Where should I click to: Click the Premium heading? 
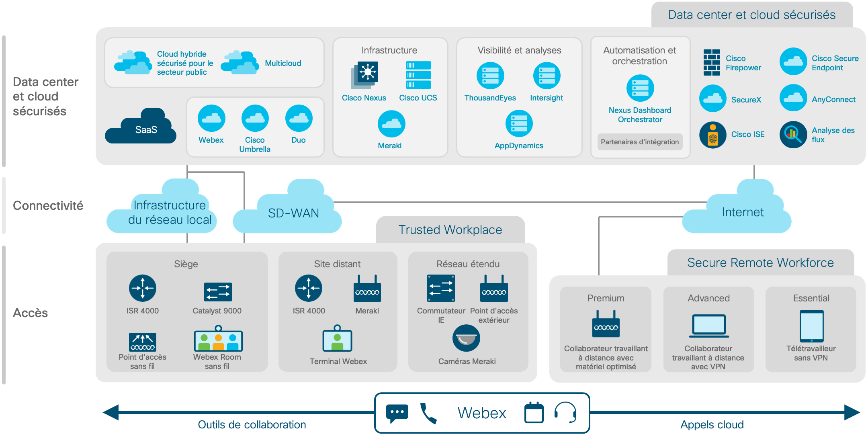[606, 298]
